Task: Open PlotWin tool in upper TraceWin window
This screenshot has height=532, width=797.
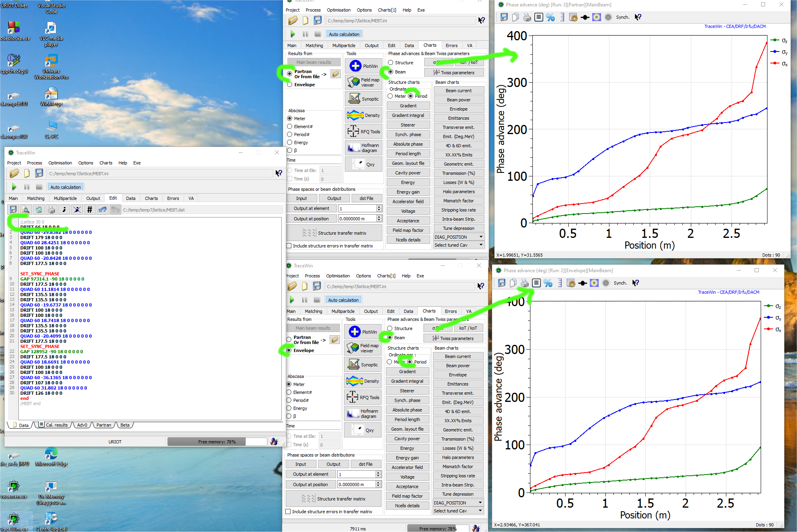Action: (364, 66)
